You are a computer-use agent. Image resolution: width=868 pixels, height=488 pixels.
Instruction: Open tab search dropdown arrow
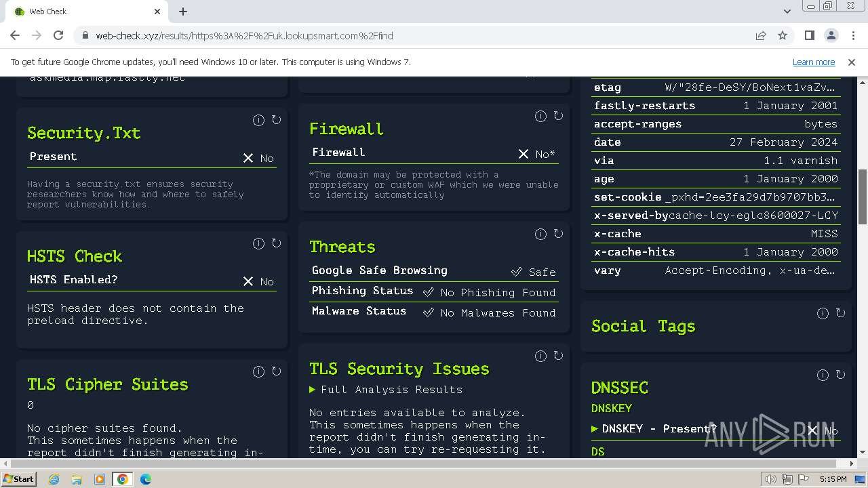pyautogui.click(x=787, y=12)
